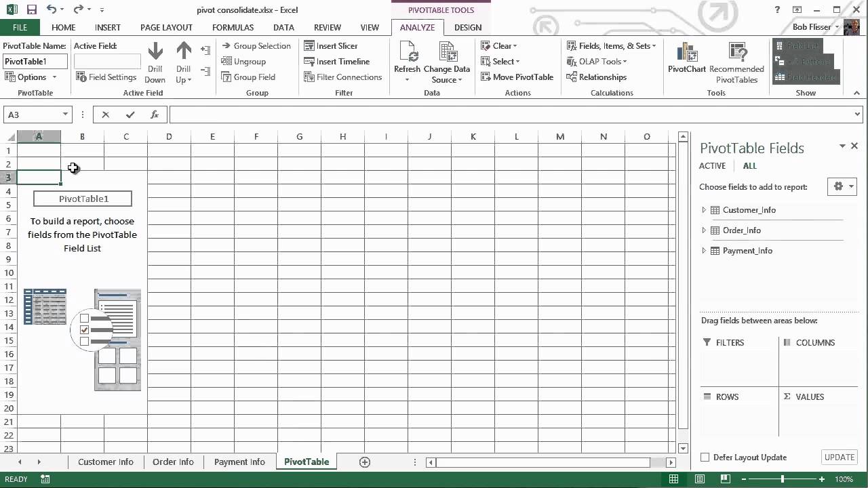Switch to Normal view in status bar
The image size is (868, 488).
pos(673,479)
